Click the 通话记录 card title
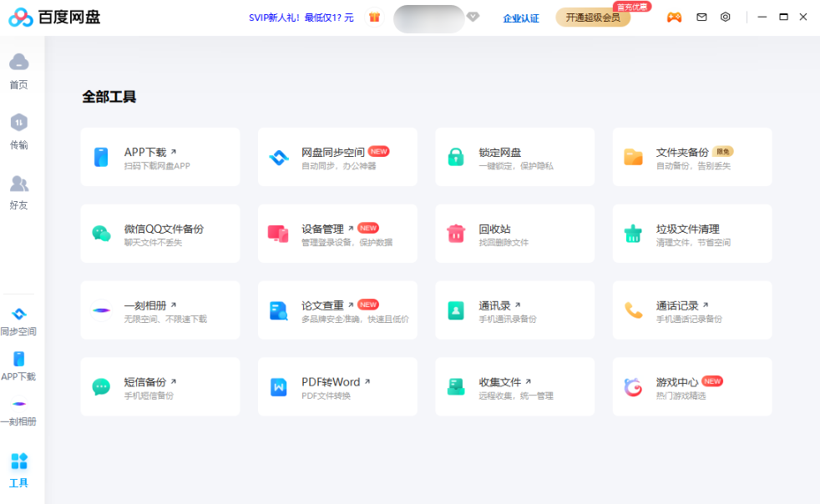Image resolution: width=820 pixels, height=504 pixels. (677, 305)
